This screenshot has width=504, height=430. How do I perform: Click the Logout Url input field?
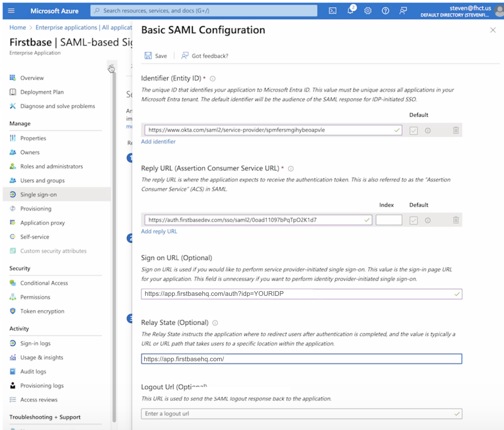[302, 414]
